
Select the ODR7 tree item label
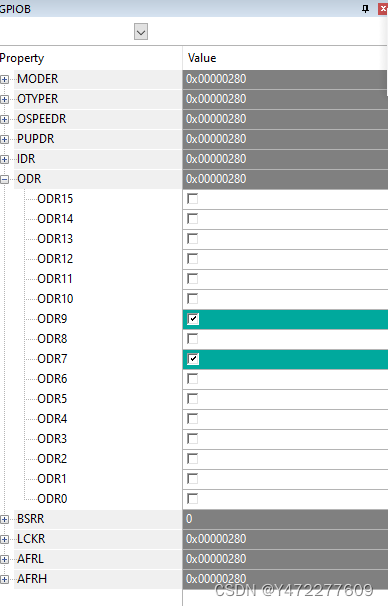52,359
